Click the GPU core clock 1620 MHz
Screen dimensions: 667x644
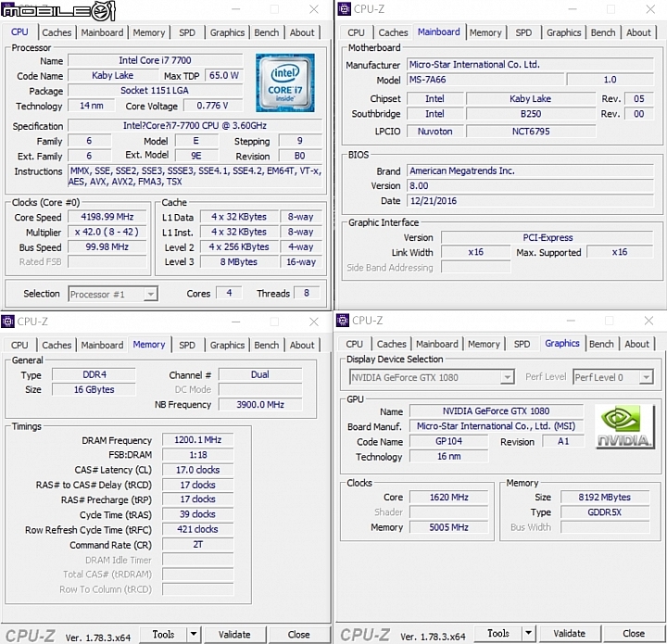coord(448,498)
